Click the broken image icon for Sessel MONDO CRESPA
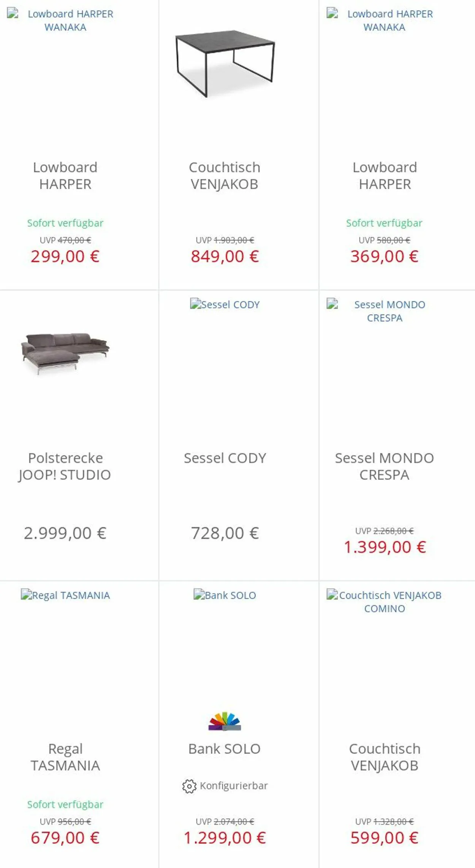The width and height of the screenshot is (475, 868). click(332, 304)
